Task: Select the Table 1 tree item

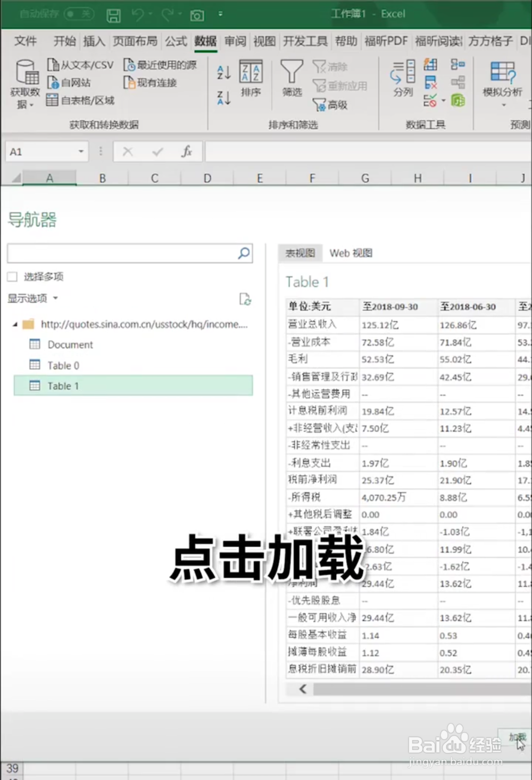Action: coord(133,385)
